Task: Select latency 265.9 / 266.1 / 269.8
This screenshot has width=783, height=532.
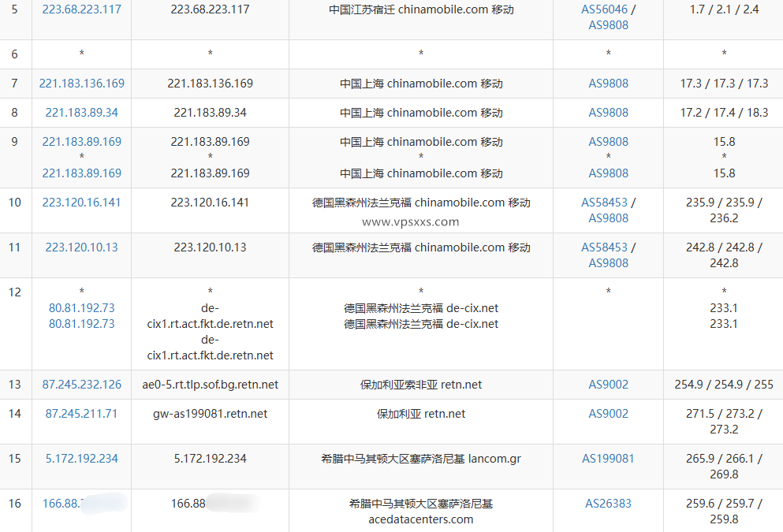Action: 724,467
